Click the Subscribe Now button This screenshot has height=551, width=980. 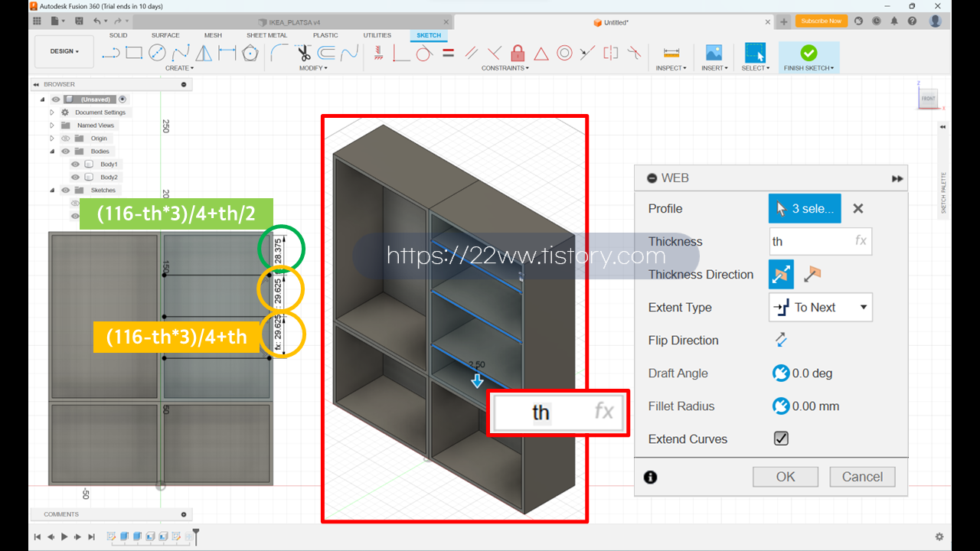822,21
